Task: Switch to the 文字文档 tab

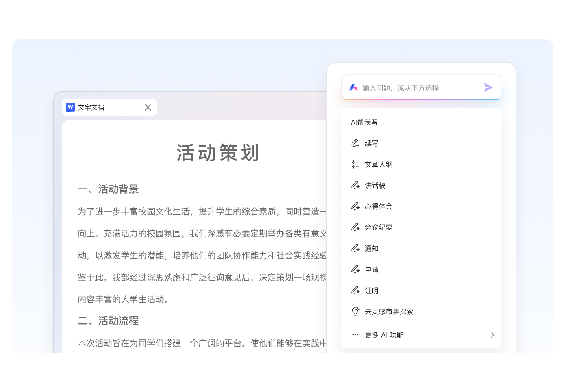Action: tap(91, 107)
